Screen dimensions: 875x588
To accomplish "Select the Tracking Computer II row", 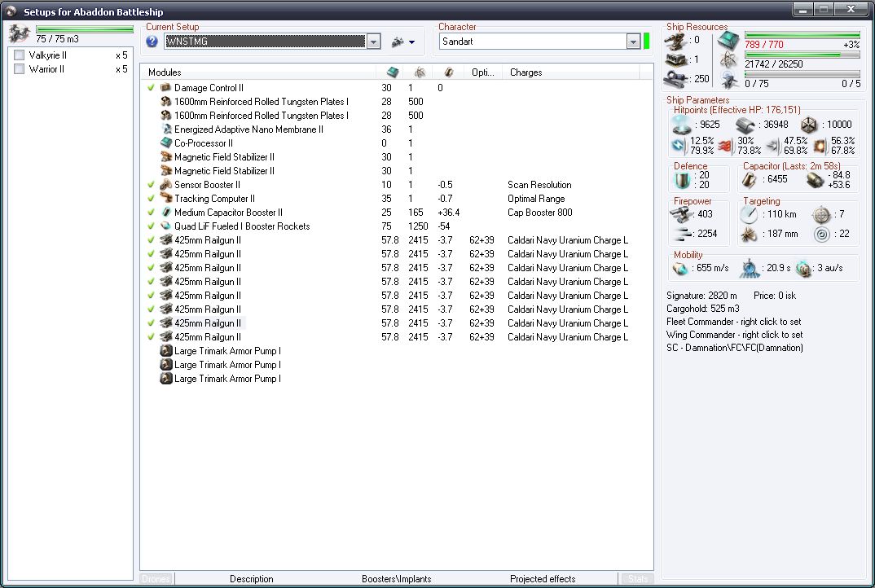I will 214,199.
